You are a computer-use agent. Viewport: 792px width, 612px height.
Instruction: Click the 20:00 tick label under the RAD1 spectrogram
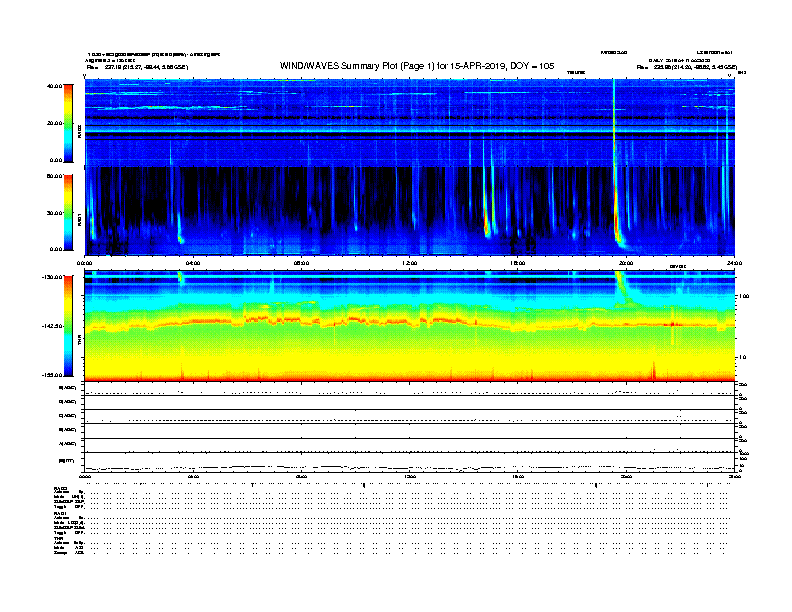click(626, 263)
